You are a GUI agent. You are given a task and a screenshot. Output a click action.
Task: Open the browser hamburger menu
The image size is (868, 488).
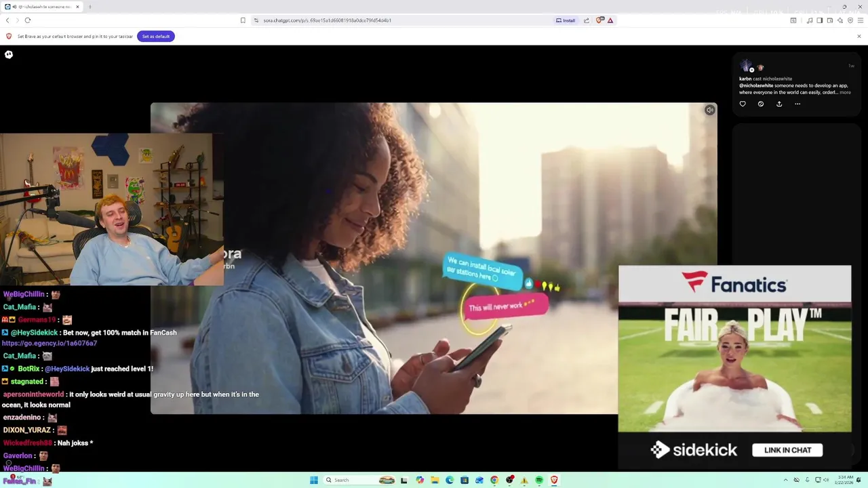click(860, 20)
